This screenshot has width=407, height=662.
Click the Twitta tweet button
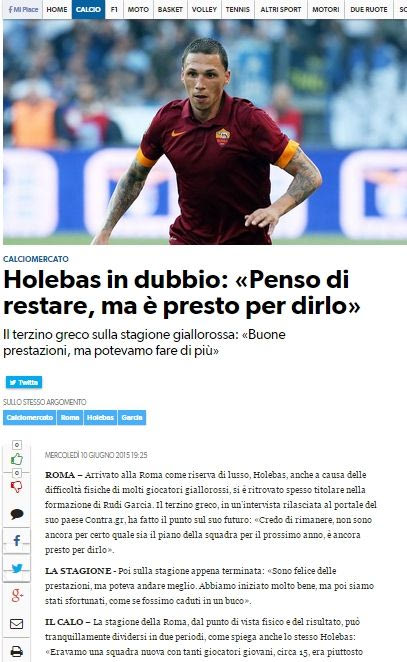click(x=24, y=383)
